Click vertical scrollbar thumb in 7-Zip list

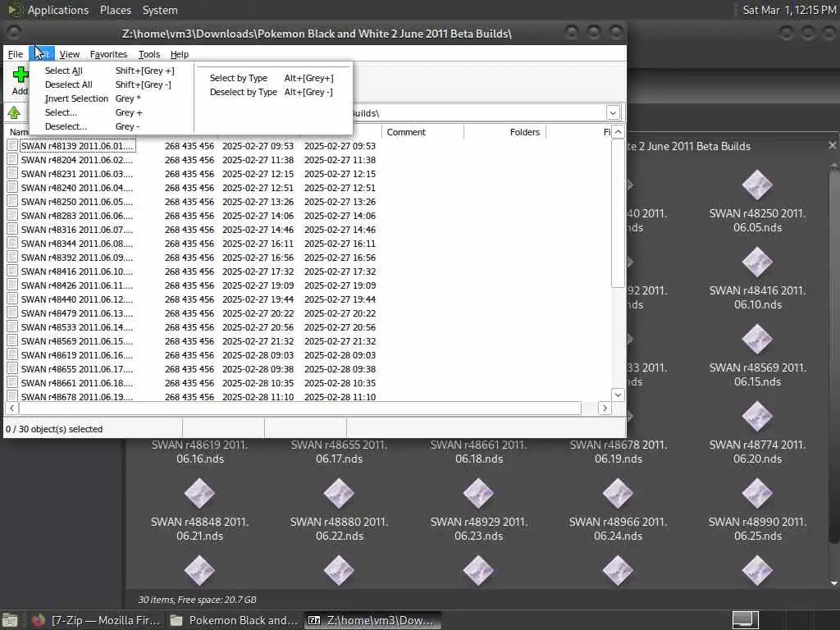click(x=618, y=214)
